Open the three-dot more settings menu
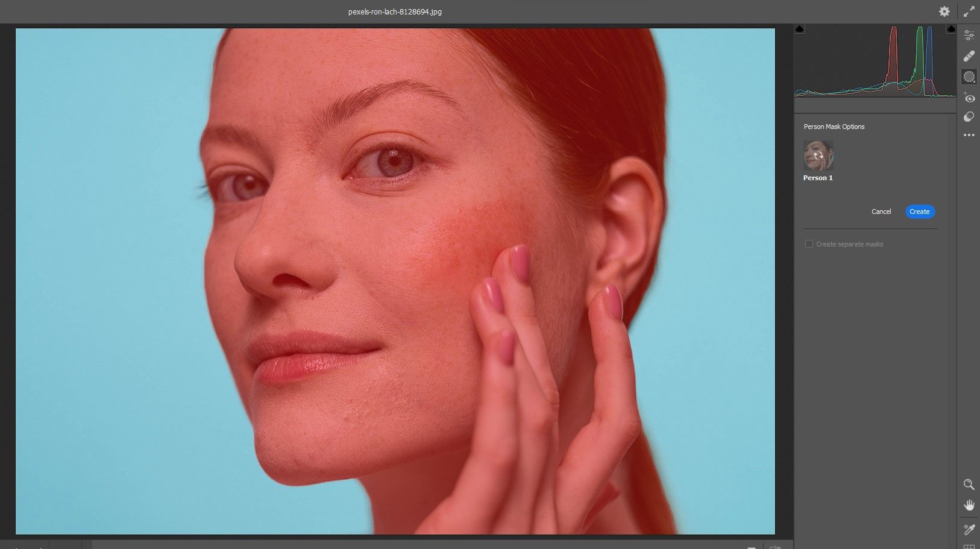 coord(969,135)
